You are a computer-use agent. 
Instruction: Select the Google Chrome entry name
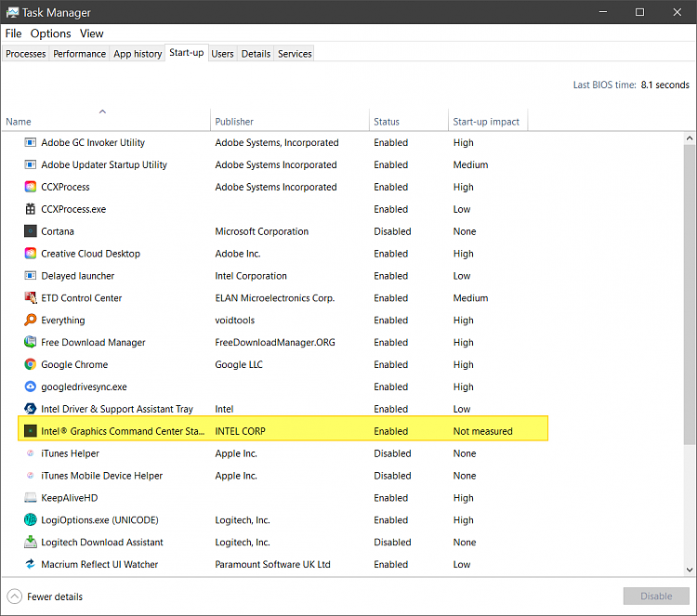74,365
